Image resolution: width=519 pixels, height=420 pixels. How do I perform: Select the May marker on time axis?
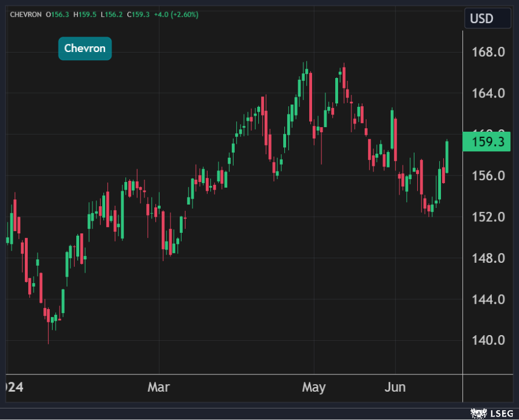tap(314, 387)
